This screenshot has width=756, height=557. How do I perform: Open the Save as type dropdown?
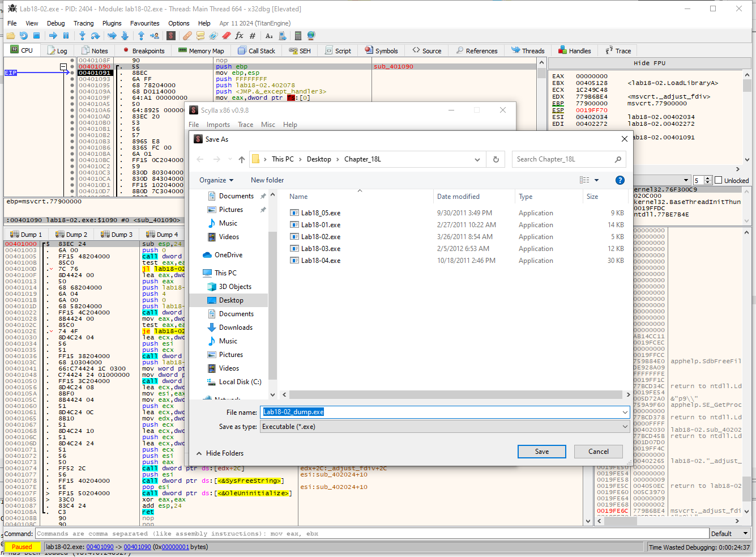pos(445,427)
